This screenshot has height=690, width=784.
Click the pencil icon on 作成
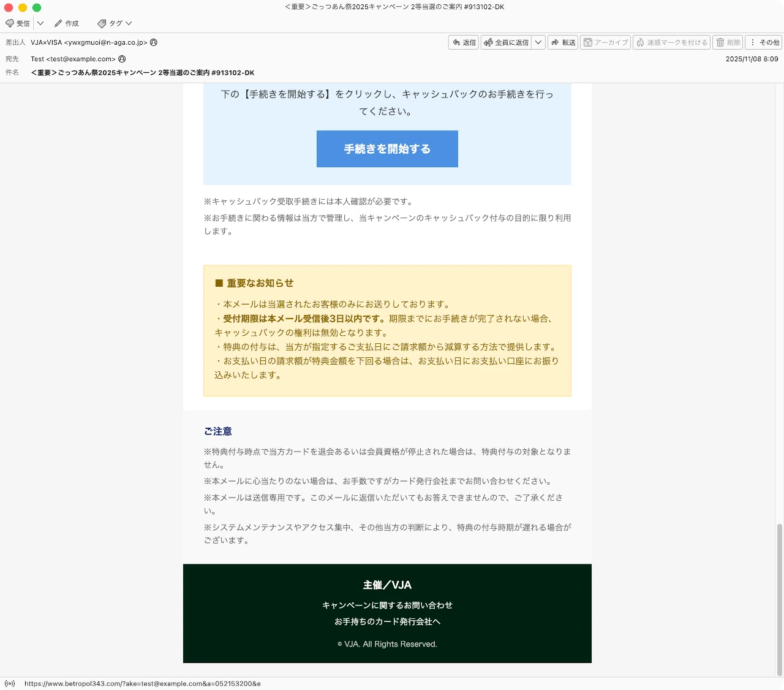[58, 23]
